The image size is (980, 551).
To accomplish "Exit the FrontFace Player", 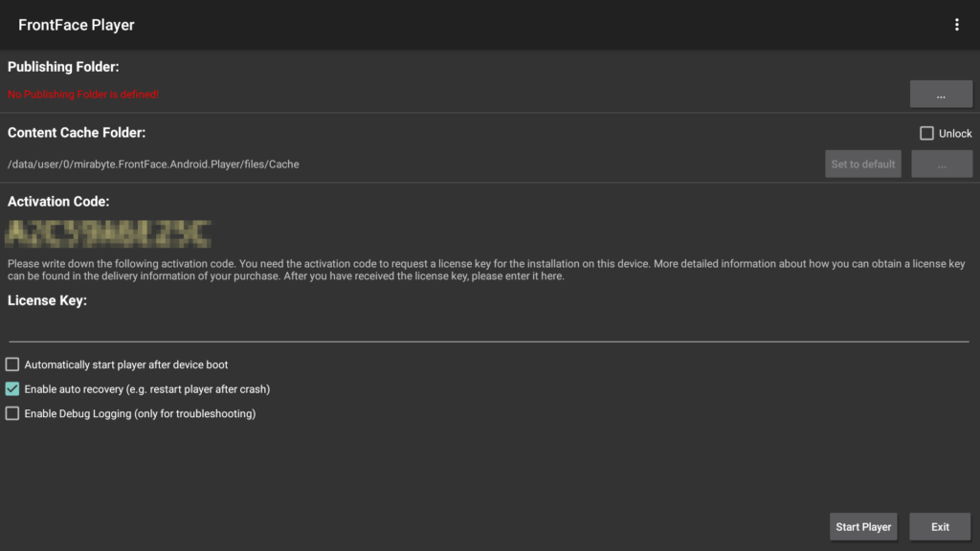I will click(x=940, y=527).
